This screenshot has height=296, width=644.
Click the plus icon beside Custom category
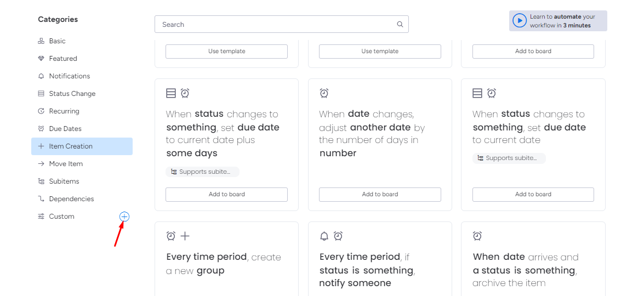pos(124,217)
